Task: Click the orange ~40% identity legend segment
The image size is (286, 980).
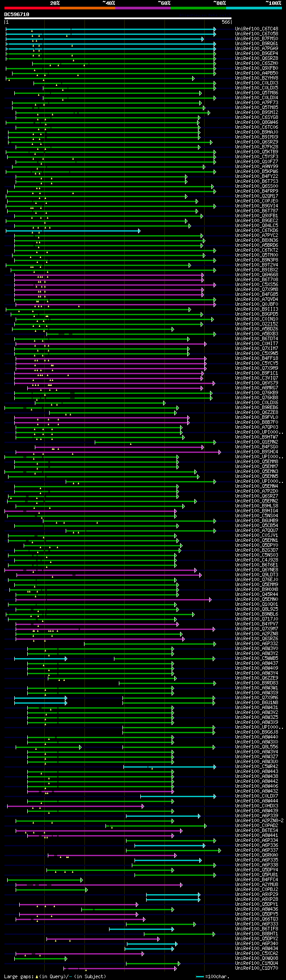Action: coord(87,8)
